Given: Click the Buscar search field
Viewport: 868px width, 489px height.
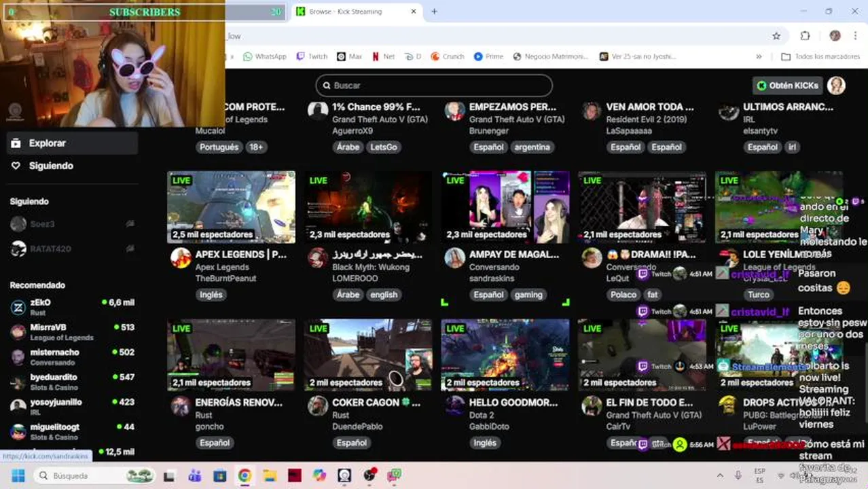Looking at the screenshot, I should pos(434,86).
